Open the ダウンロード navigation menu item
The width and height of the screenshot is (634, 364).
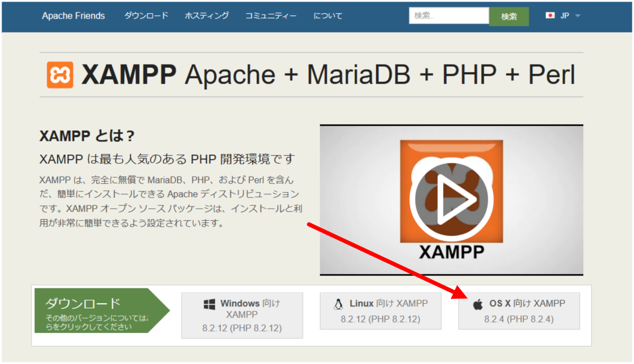(146, 16)
